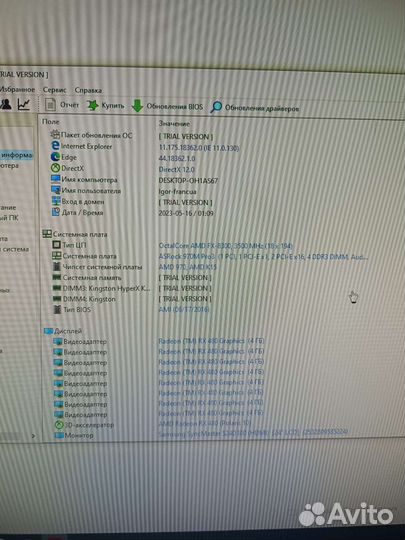This screenshot has width=405, height=540.
Task: Open the Сервис menu
Action: (x=54, y=90)
